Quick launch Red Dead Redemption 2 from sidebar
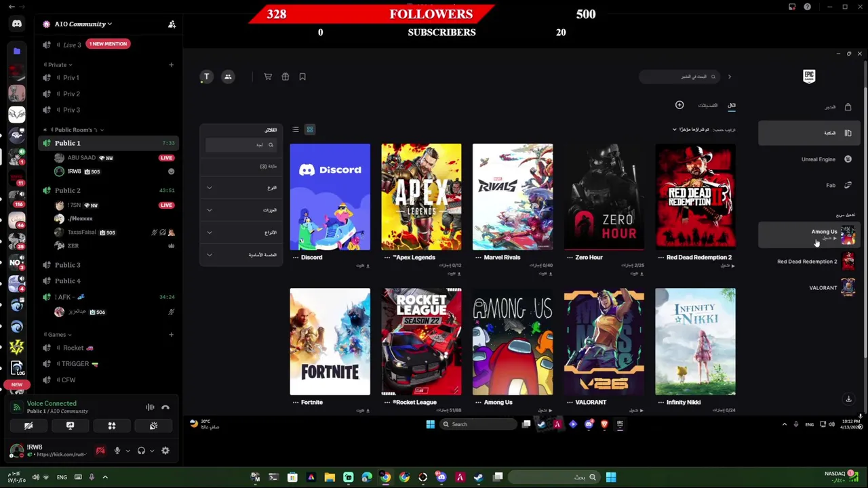This screenshot has width=868, height=488. point(809,262)
